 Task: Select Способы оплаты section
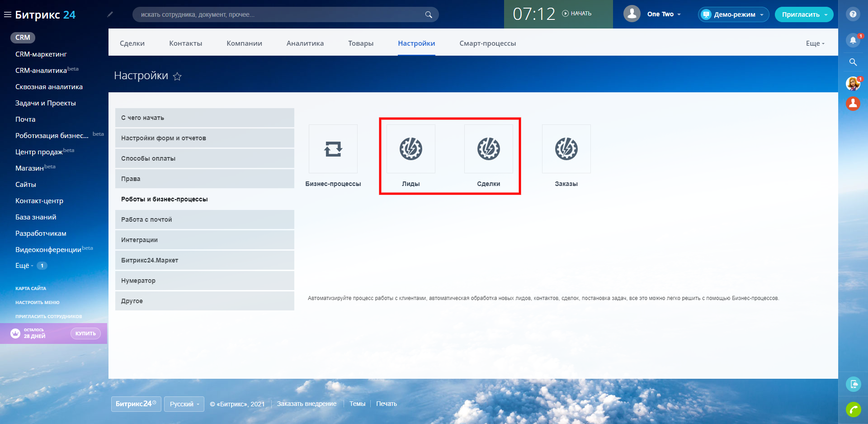point(205,158)
